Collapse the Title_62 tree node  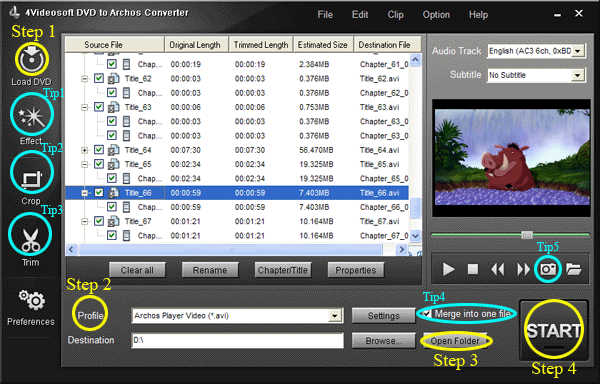pos(85,79)
